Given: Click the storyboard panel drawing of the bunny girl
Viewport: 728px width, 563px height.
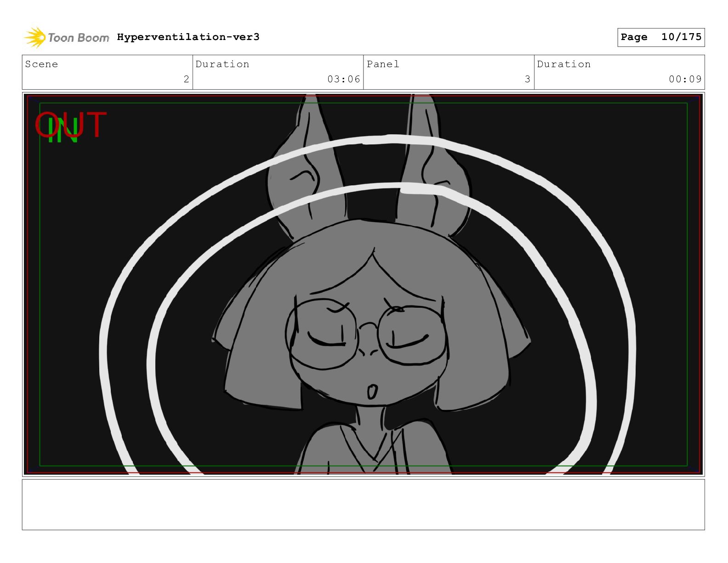Looking at the screenshot, I should coord(364,284).
